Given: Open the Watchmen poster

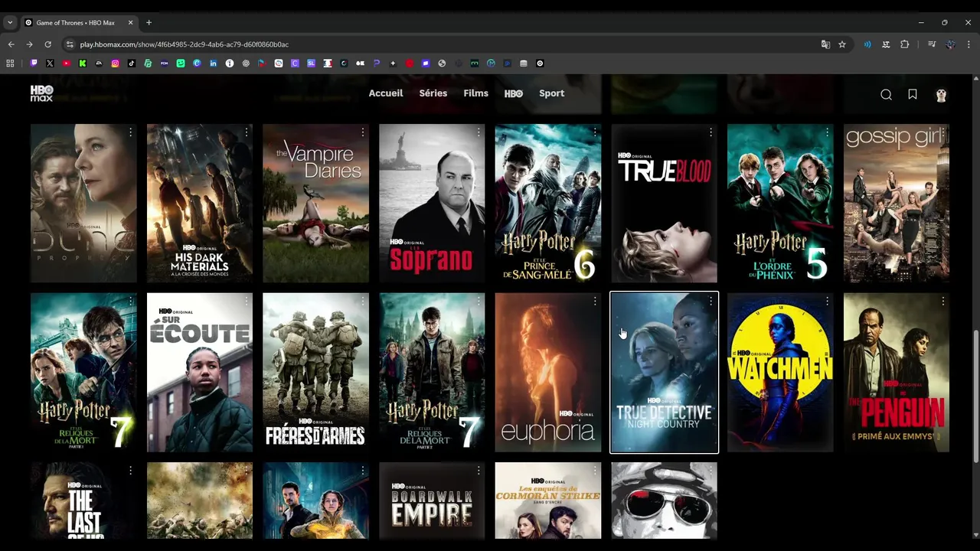Looking at the screenshot, I should tap(780, 372).
